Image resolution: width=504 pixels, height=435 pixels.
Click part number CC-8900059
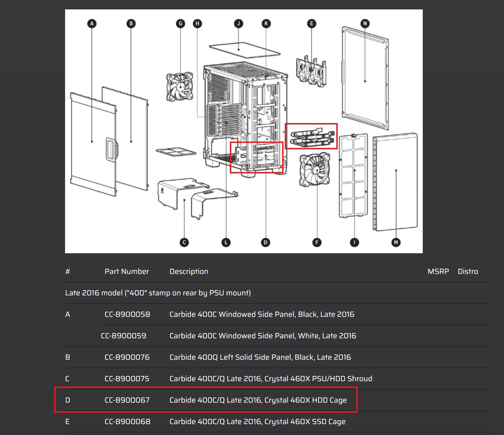tap(123, 336)
